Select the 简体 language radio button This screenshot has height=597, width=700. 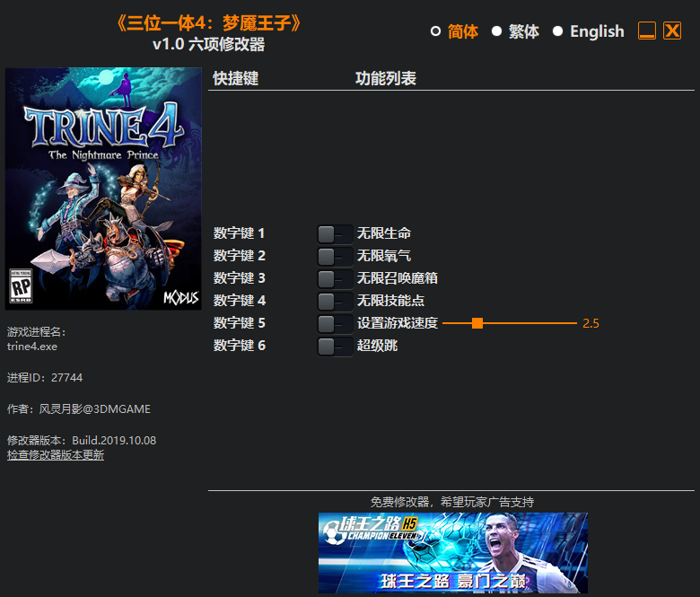(435, 31)
